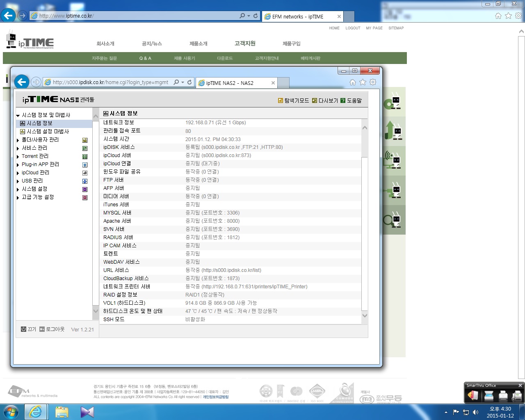
Task: Collapse 시스템 정보 및 마법사 tree node
Action: 18,115
